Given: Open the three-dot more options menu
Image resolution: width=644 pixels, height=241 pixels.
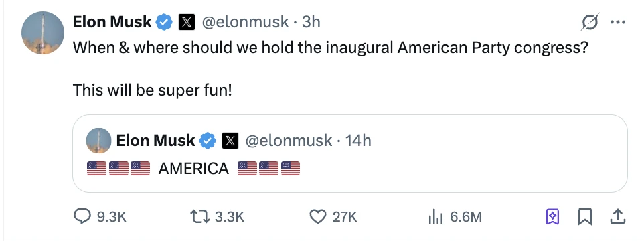Looking at the screenshot, I should pyautogui.click(x=617, y=22).
